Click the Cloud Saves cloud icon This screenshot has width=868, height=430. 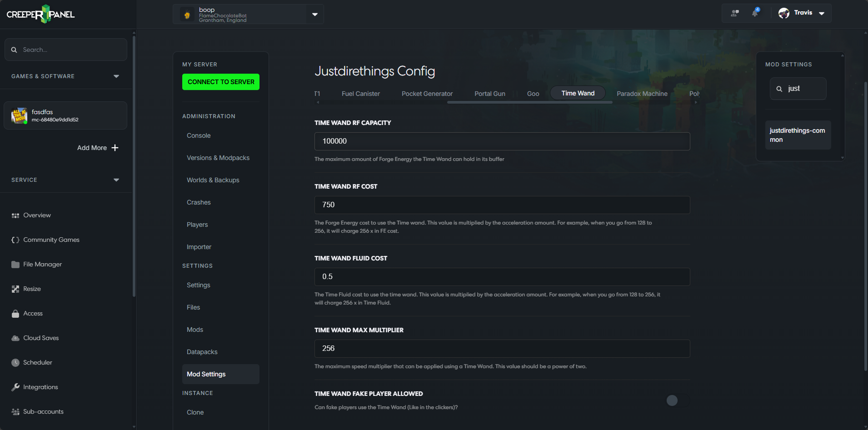click(x=15, y=338)
